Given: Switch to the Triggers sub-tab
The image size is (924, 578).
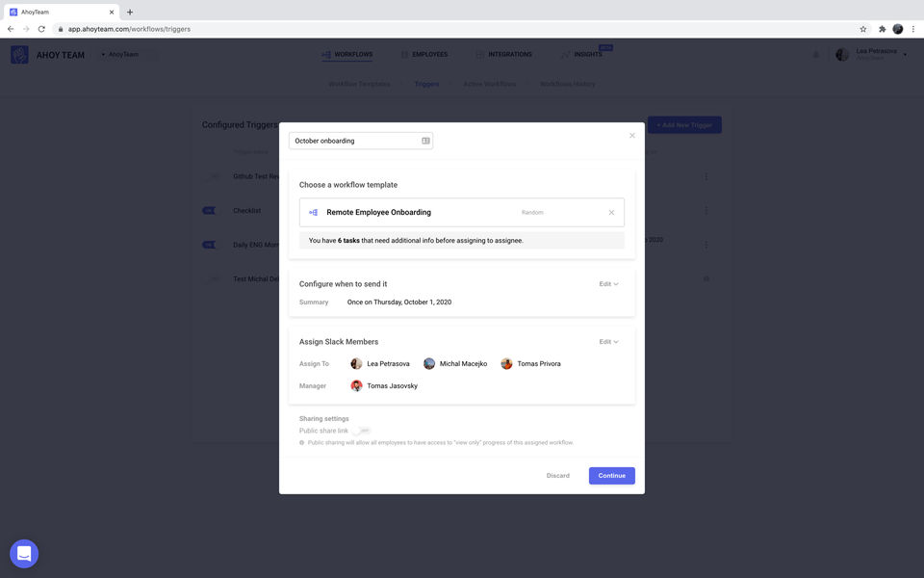Looking at the screenshot, I should [426, 84].
